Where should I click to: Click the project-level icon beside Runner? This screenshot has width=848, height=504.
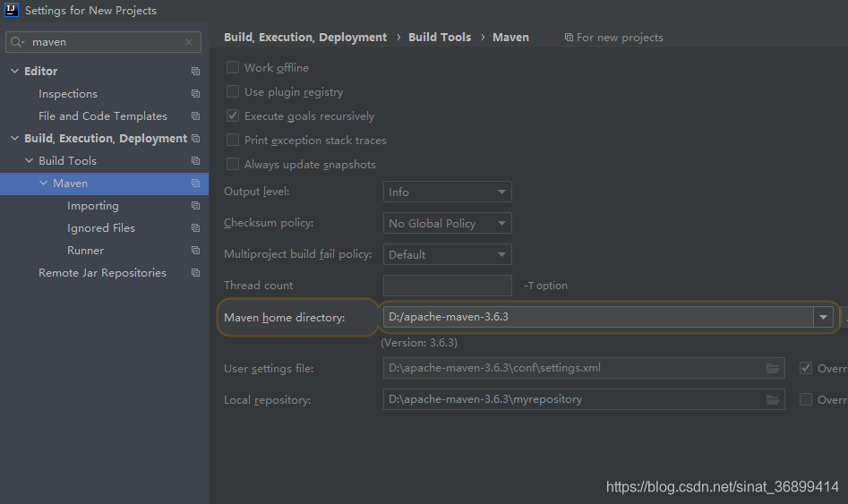pyautogui.click(x=196, y=251)
